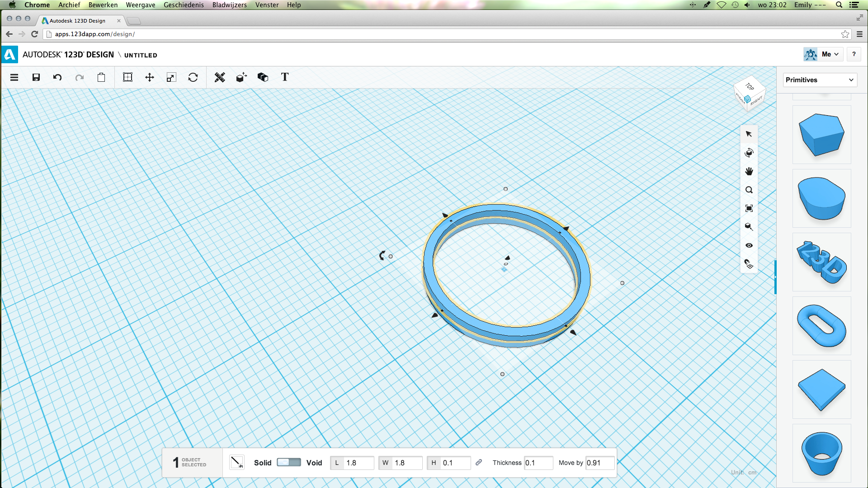The image size is (868, 488).
Task: Click the link proportions chain icon
Action: click(x=479, y=462)
